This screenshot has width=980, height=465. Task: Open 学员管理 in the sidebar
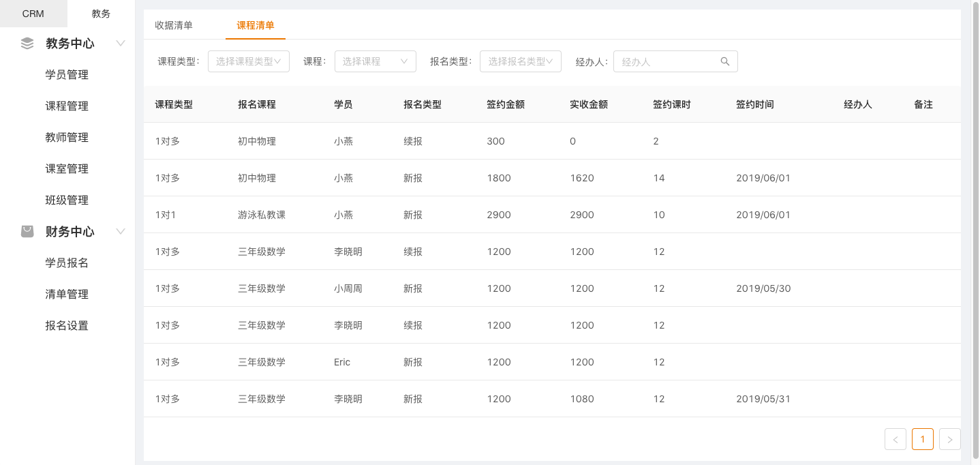click(x=67, y=75)
